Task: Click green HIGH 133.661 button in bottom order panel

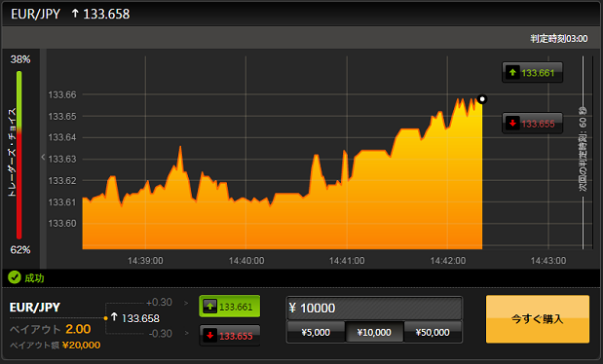Action: coord(229,307)
